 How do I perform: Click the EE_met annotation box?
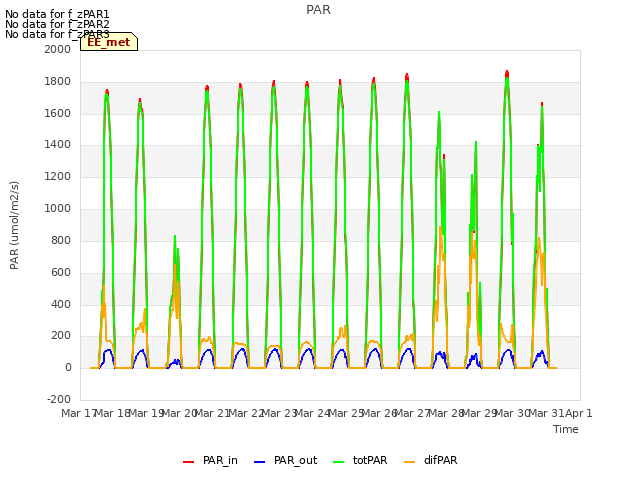[x=109, y=42]
